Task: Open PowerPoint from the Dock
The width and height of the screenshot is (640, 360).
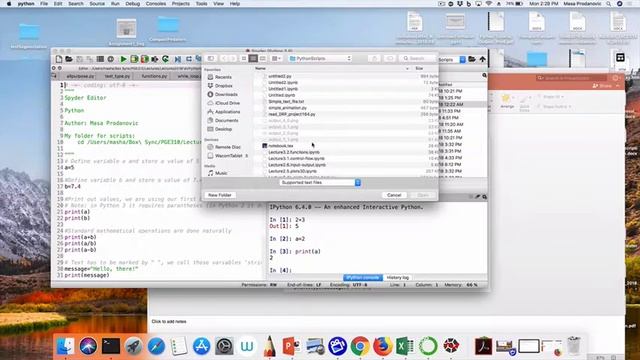Action: pos(292,346)
